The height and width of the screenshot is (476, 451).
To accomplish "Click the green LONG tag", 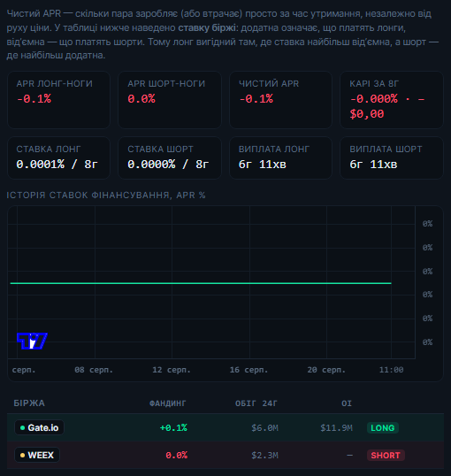I will pyautogui.click(x=382, y=427).
